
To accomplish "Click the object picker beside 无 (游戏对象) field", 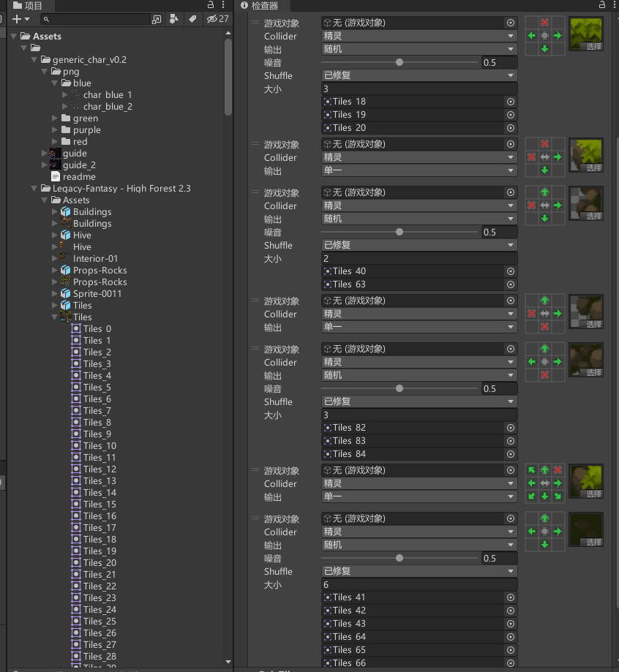I will click(510, 22).
